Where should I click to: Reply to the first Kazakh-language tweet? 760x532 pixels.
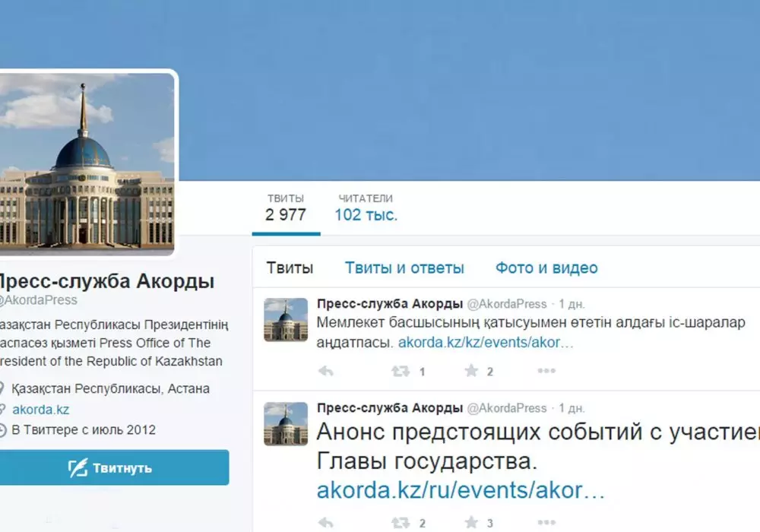point(326,371)
